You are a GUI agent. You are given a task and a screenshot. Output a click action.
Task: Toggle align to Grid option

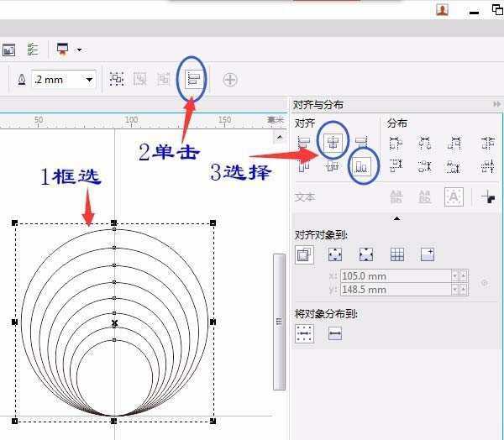pyautogui.click(x=397, y=254)
